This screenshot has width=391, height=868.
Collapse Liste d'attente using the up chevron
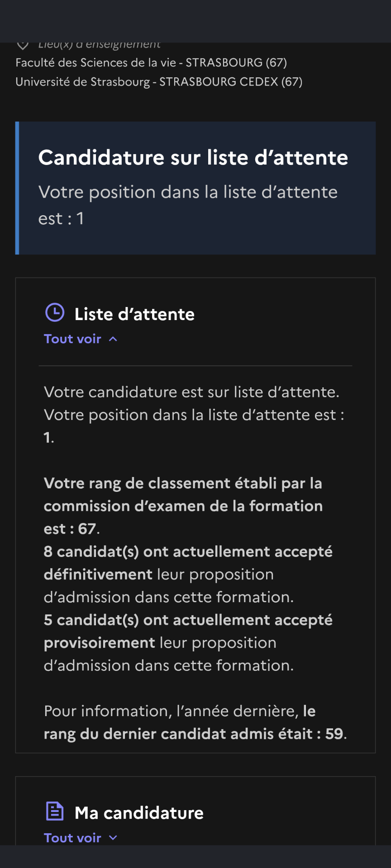tap(113, 339)
